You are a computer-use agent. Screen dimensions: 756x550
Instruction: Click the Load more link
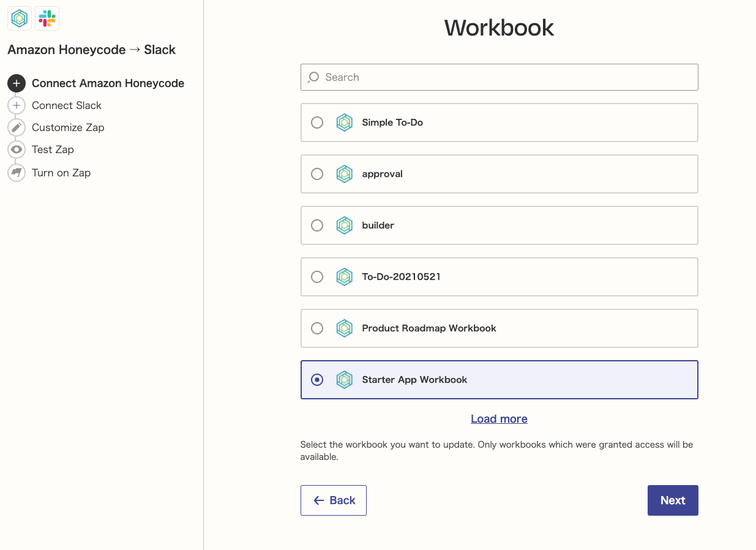[499, 419]
